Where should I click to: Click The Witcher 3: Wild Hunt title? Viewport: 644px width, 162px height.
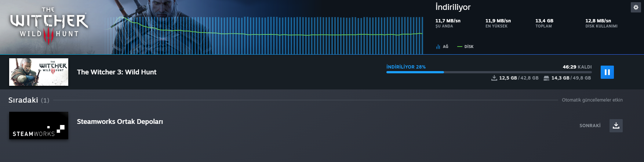pos(117,72)
